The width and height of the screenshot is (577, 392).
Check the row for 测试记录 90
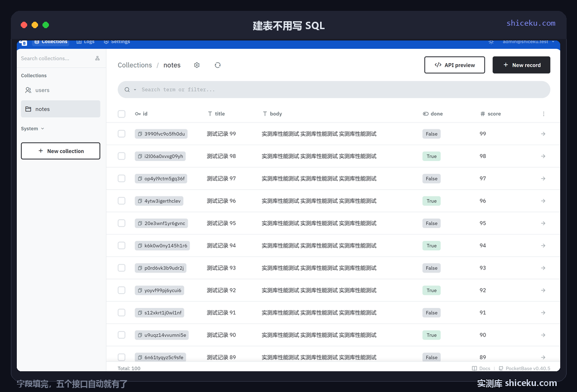pos(122,335)
